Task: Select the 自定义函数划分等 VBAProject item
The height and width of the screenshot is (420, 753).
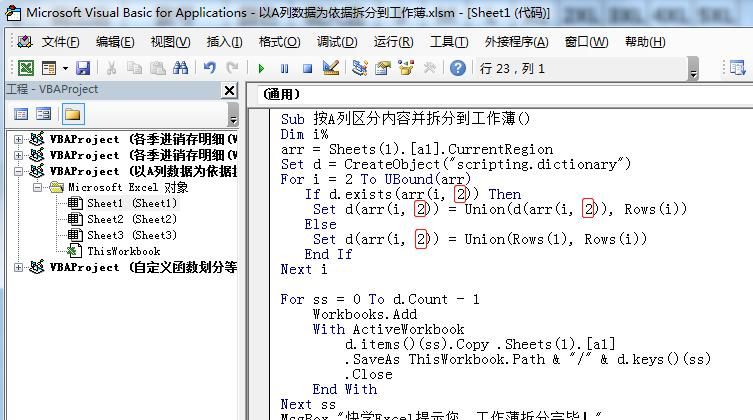Action: [x=143, y=267]
